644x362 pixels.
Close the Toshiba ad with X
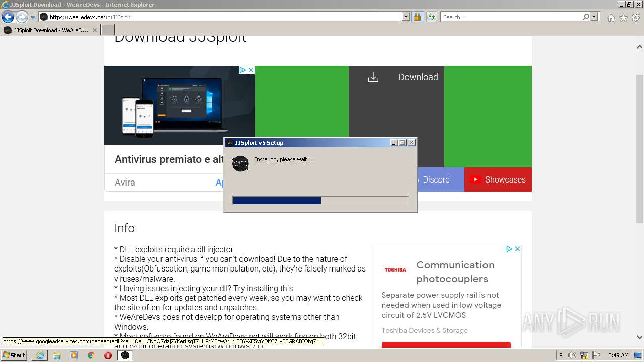click(517, 249)
